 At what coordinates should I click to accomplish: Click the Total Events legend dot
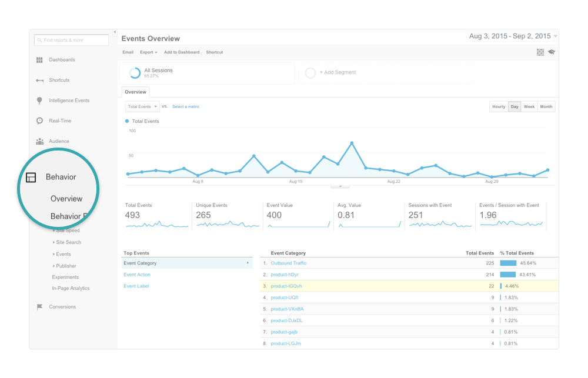tap(127, 121)
